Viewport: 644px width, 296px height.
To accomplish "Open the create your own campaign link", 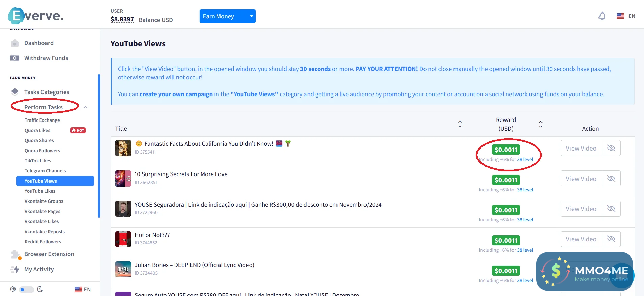I will tap(176, 94).
